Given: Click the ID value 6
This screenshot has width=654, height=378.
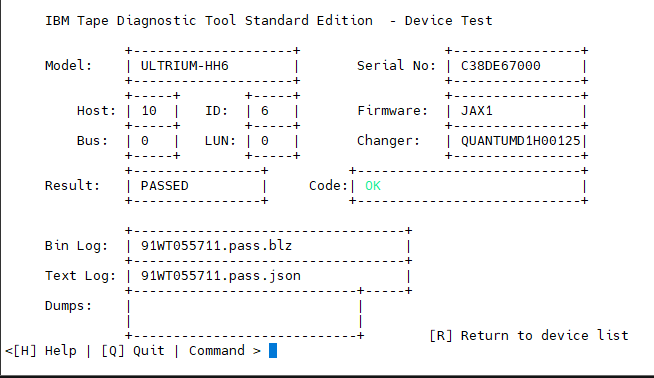Looking at the screenshot, I should pyautogui.click(x=265, y=111).
